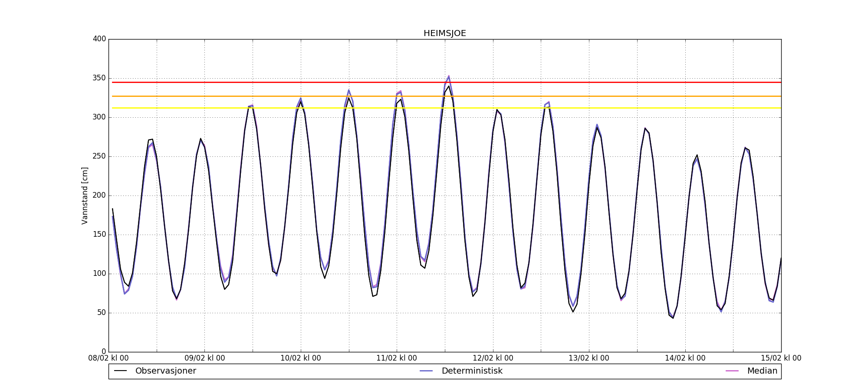Click the 0 y-axis value

tap(104, 352)
